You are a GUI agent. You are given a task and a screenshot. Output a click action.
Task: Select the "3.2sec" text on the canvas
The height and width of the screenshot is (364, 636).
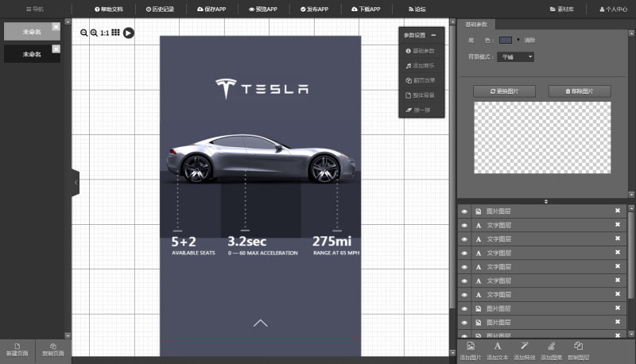tap(246, 242)
